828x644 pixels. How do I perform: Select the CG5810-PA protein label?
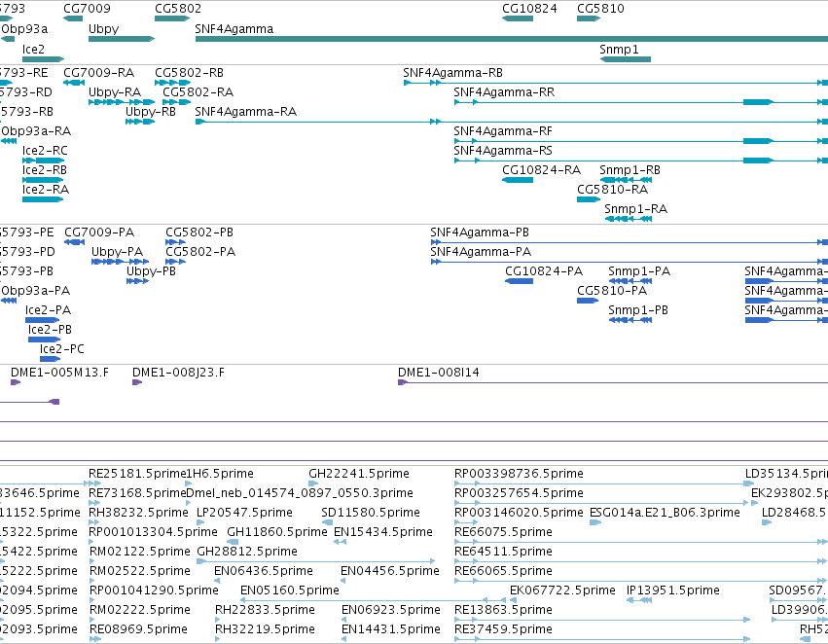point(612,291)
